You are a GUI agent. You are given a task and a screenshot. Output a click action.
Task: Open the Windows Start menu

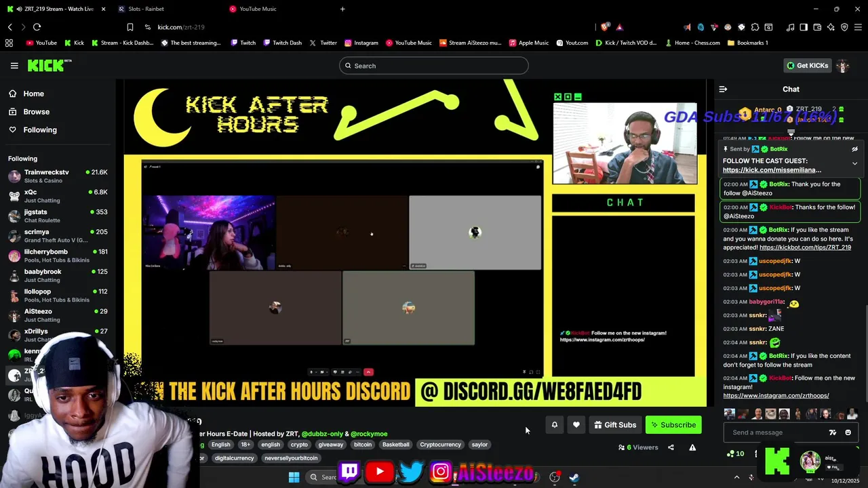click(294, 477)
